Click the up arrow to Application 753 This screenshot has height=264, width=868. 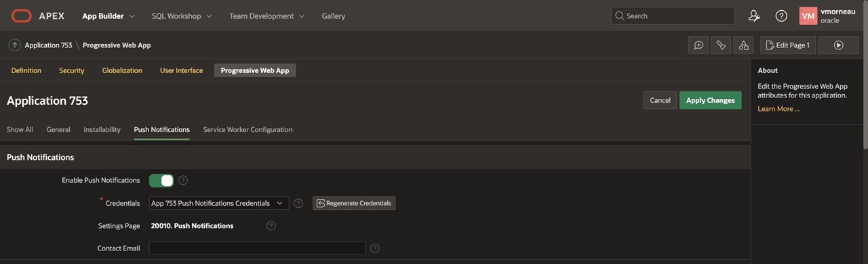pos(14,45)
